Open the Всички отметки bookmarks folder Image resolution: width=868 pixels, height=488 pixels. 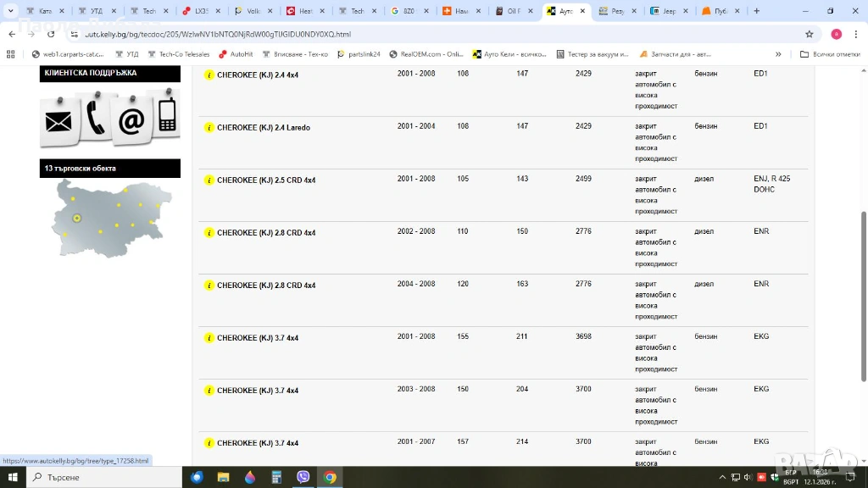pyautogui.click(x=830, y=54)
